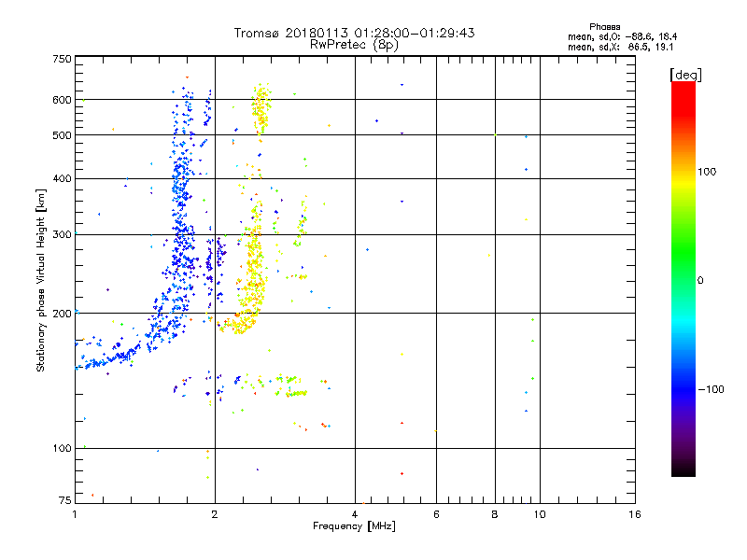Click the x-axis tick label '1'
The height and width of the screenshot is (560, 747).
click(75, 514)
